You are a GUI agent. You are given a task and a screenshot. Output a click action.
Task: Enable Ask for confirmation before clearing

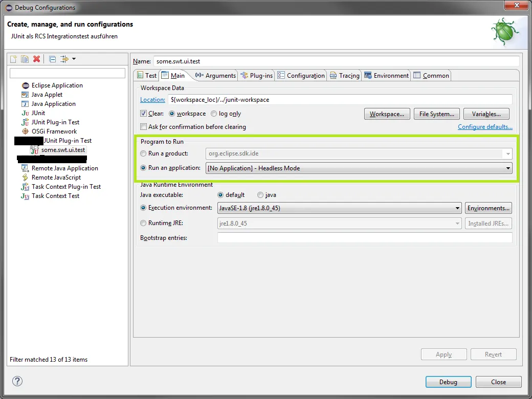click(x=144, y=127)
